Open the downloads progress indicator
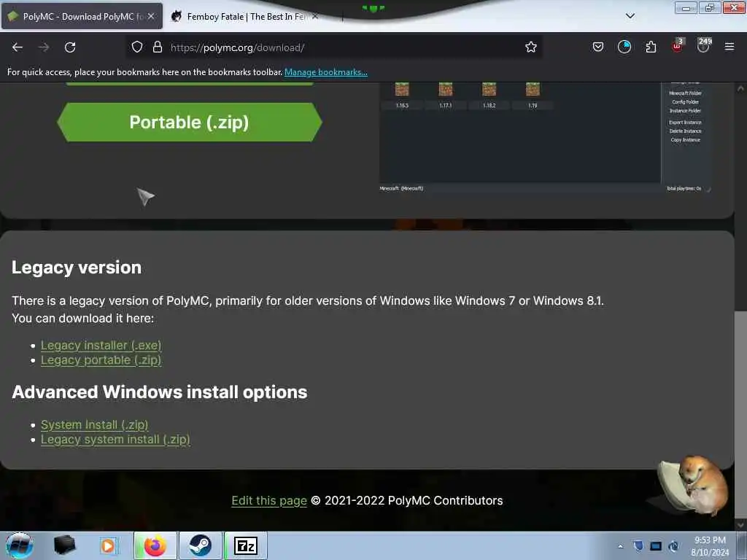This screenshot has height=560, width=747. pos(624,47)
